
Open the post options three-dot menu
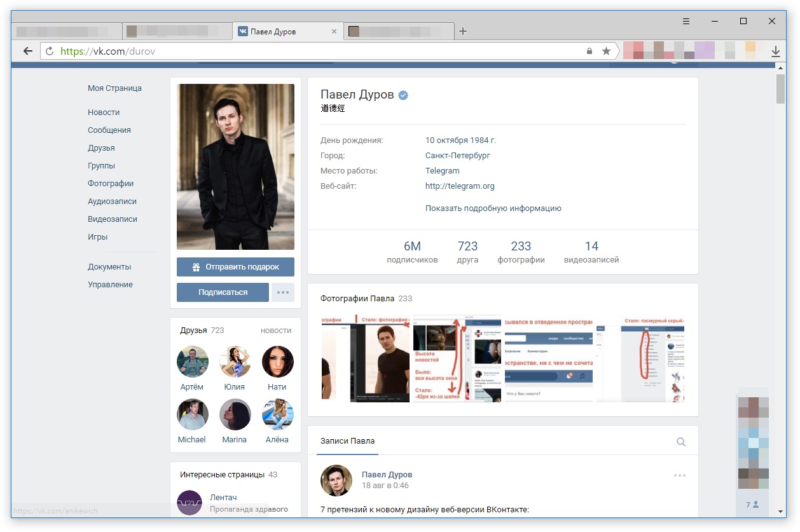point(680,475)
